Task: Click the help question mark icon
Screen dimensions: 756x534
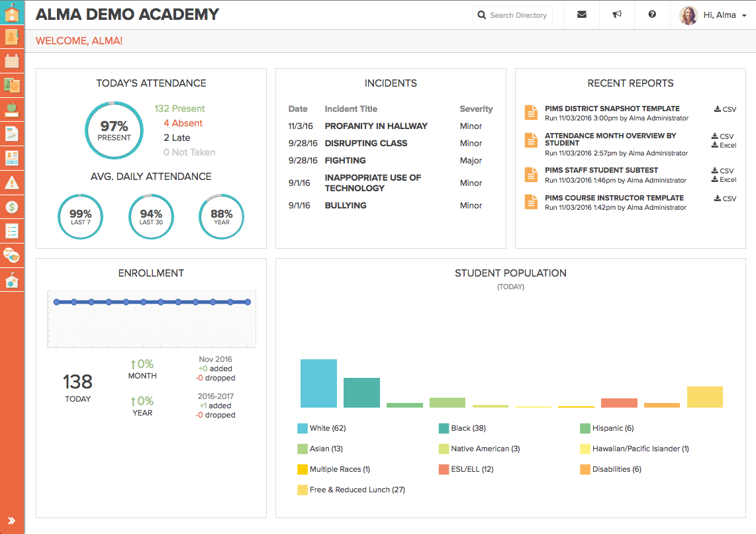Action: [651, 15]
